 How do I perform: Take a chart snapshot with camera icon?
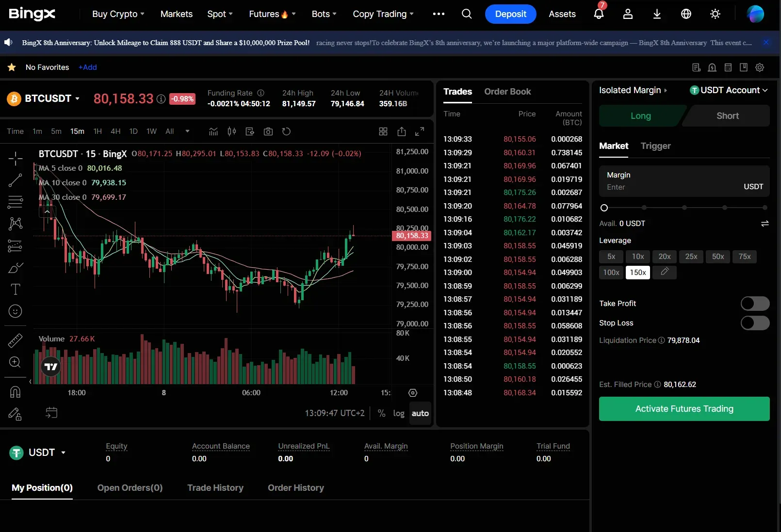(x=268, y=131)
